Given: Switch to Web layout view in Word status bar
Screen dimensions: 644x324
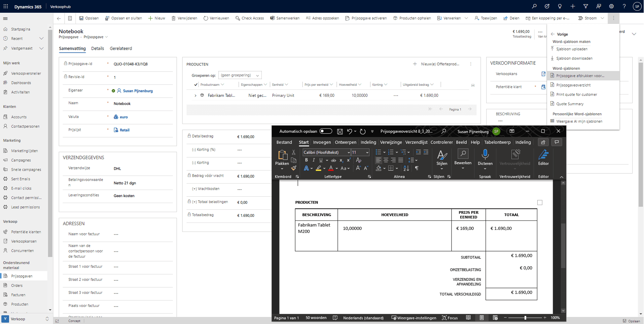Looking at the screenshot, I should point(495,318).
